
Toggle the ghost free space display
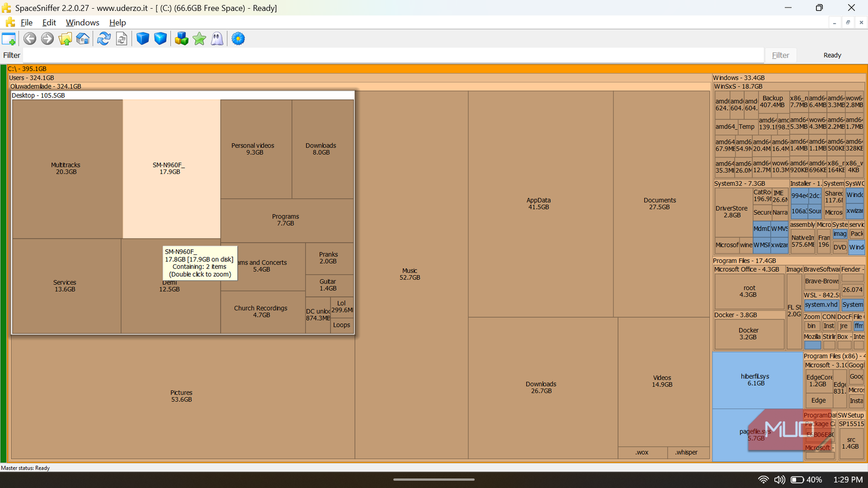click(217, 39)
